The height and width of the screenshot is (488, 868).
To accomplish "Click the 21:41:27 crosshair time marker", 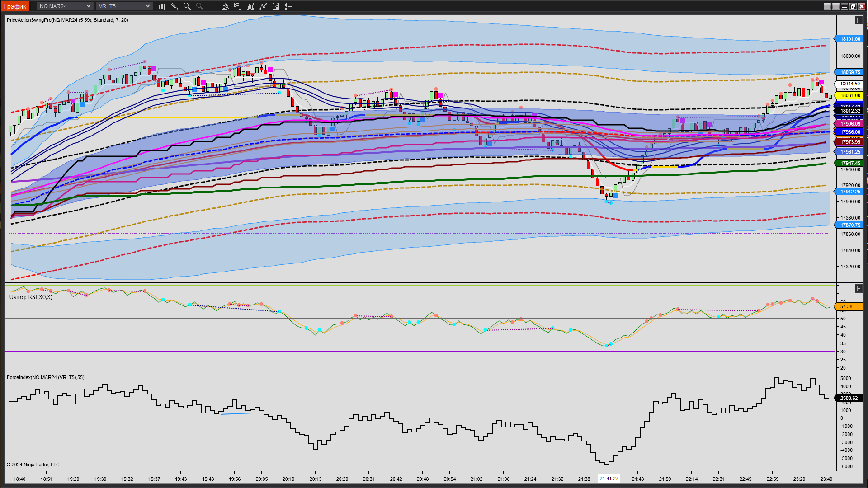I will coord(609,479).
